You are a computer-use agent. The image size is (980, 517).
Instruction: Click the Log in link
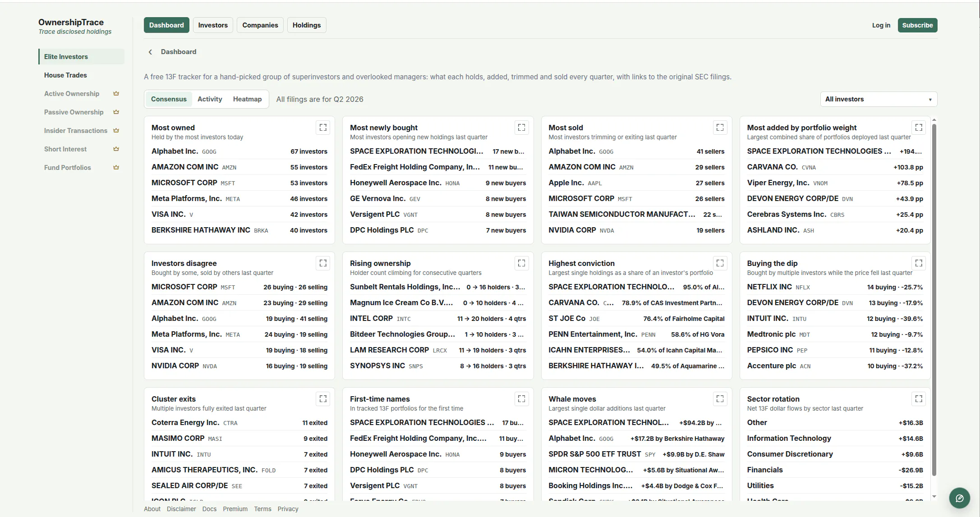[x=881, y=25]
